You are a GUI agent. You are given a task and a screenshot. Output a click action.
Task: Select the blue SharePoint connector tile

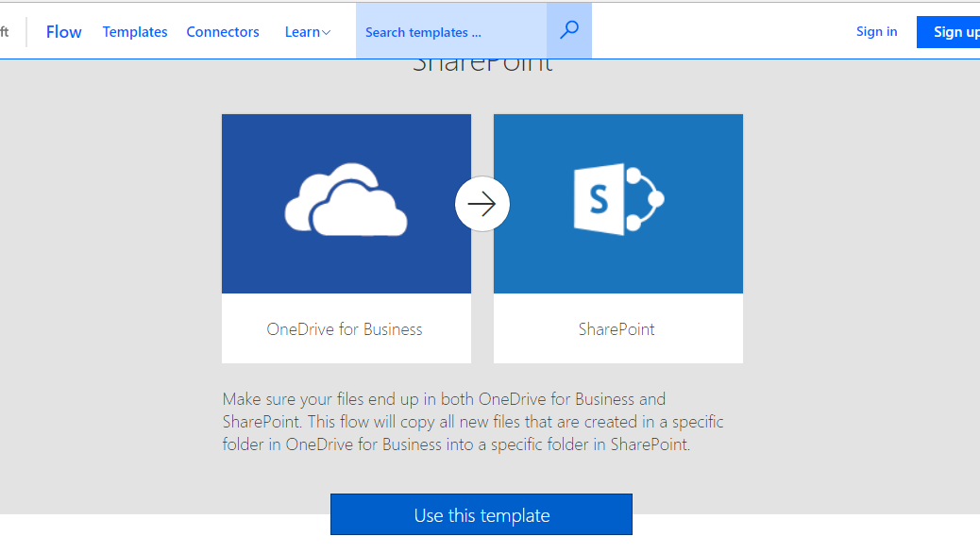click(617, 203)
